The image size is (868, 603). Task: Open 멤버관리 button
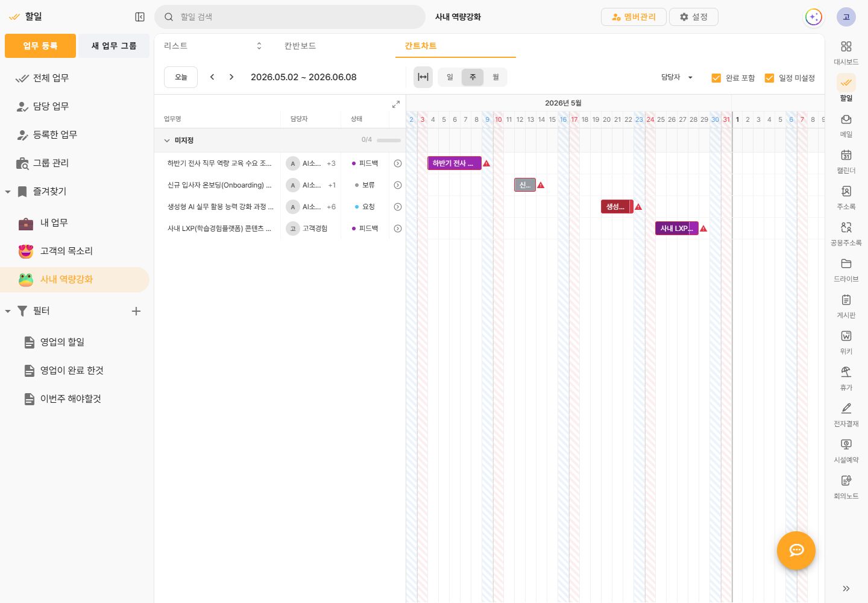634,17
